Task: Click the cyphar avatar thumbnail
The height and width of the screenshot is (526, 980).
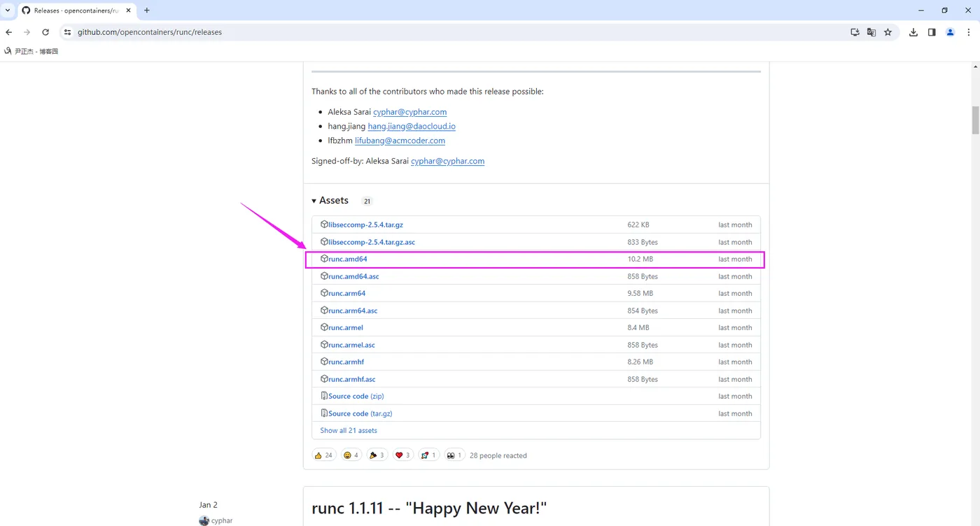Action: click(x=204, y=521)
